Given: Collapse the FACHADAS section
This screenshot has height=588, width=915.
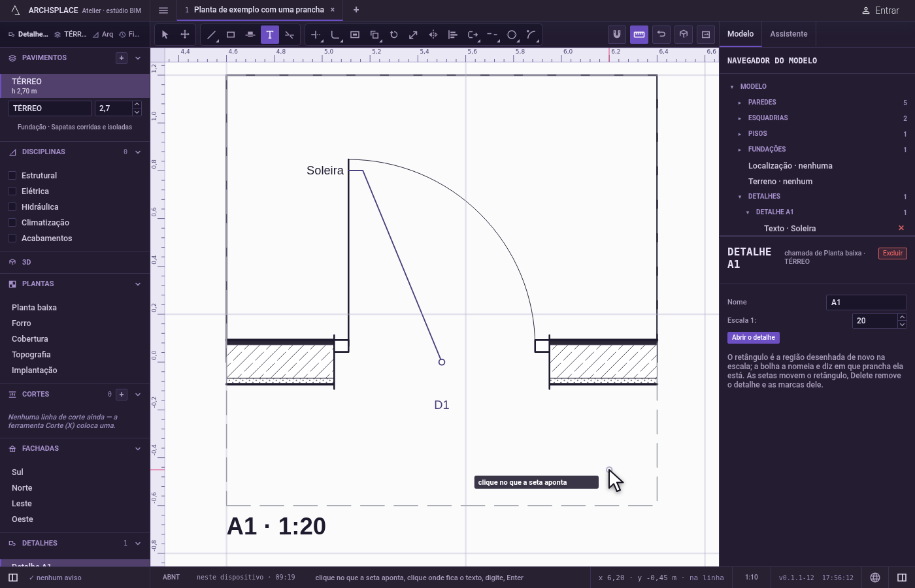Looking at the screenshot, I should pyautogui.click(x=138, y=449).
